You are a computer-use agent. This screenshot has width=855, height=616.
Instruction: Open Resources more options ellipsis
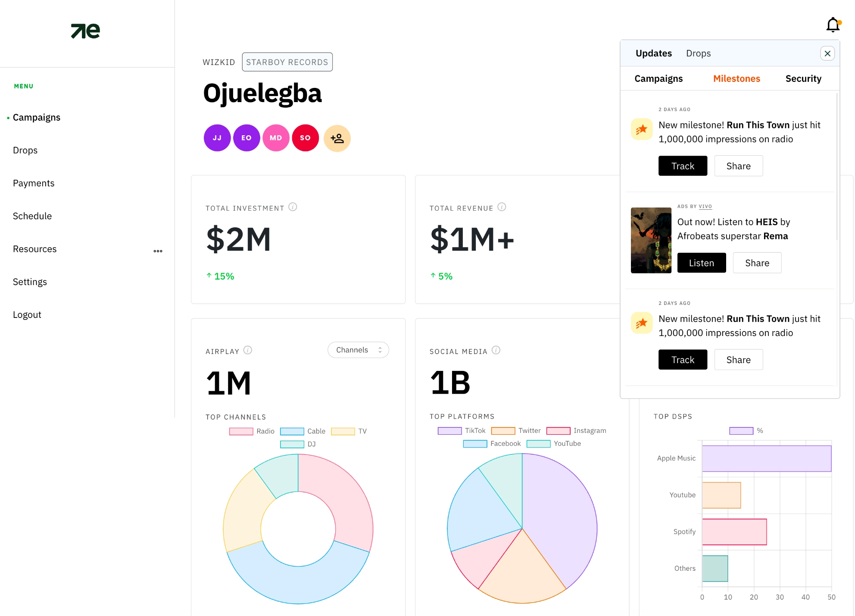158,251
